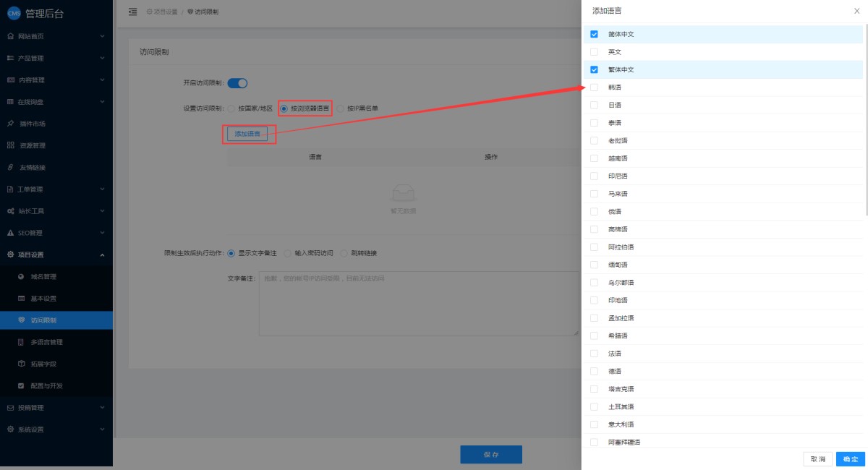Open the 拓展字段 menu item
The image size is (868, 470).
[x=43, y=364]
